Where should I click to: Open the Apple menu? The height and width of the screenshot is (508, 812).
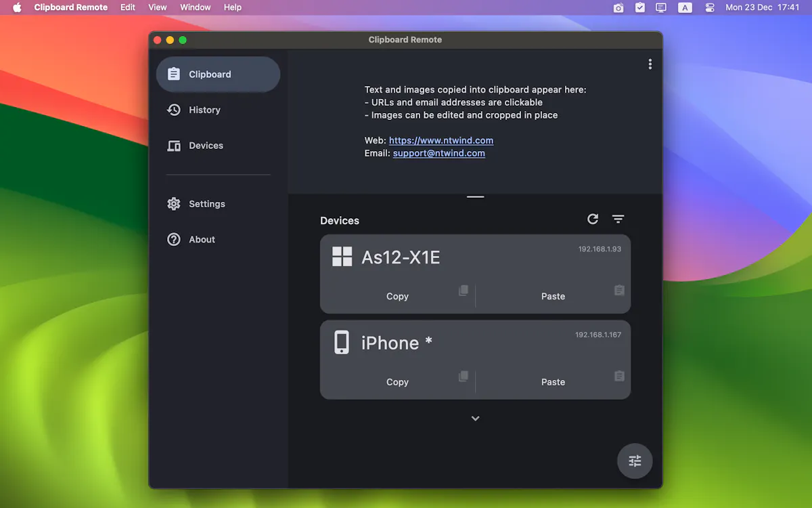pyautogui.click(x=17, y=7)
